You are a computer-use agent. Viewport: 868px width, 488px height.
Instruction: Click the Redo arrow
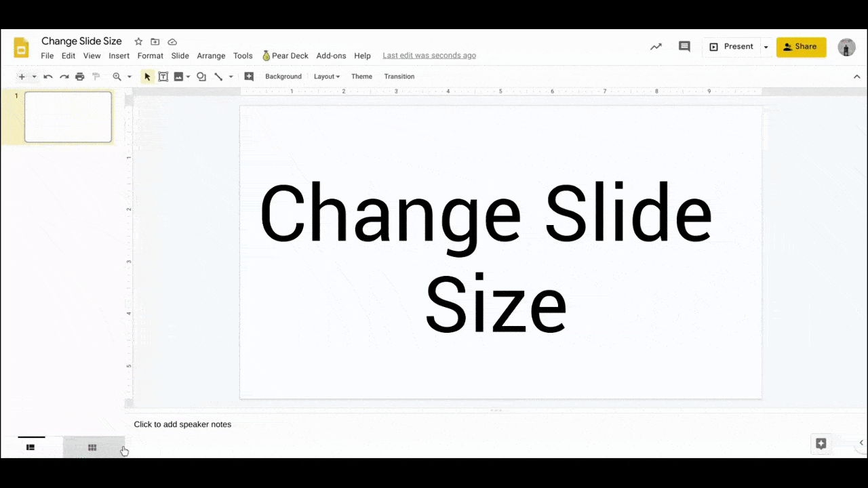pos(64,77)
